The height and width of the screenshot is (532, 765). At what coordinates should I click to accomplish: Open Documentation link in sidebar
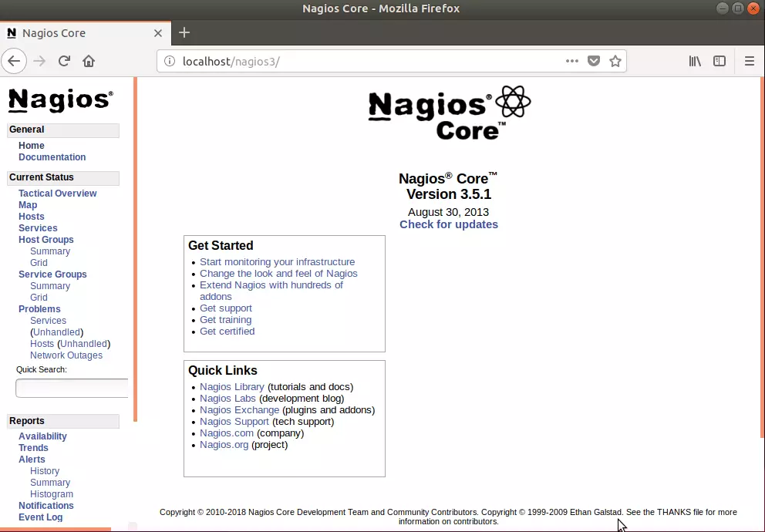[x=52, y=157]
